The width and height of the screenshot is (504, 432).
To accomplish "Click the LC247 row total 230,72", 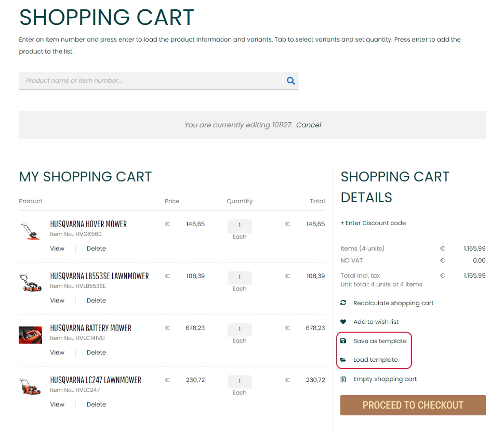I will pos(315,380).
